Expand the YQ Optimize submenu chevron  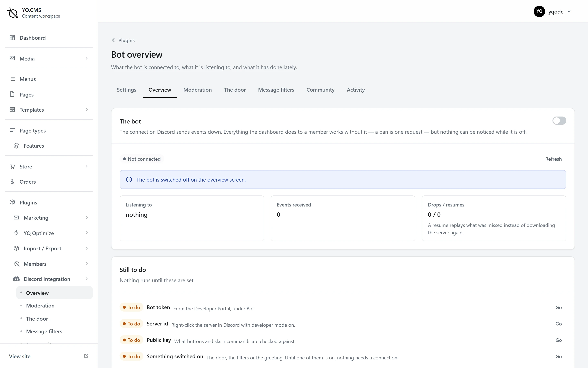coord(87,233)
